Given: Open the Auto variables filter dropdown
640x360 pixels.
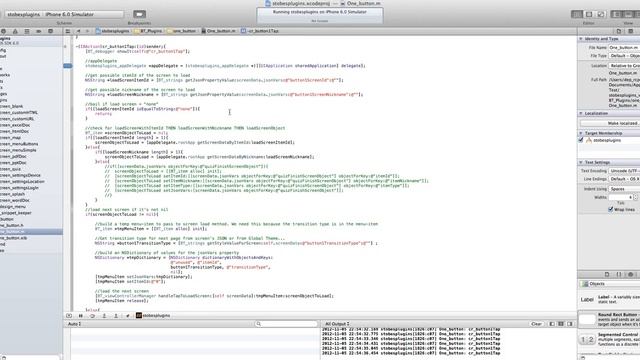Looking at the screenshot, I should (75, 324).
